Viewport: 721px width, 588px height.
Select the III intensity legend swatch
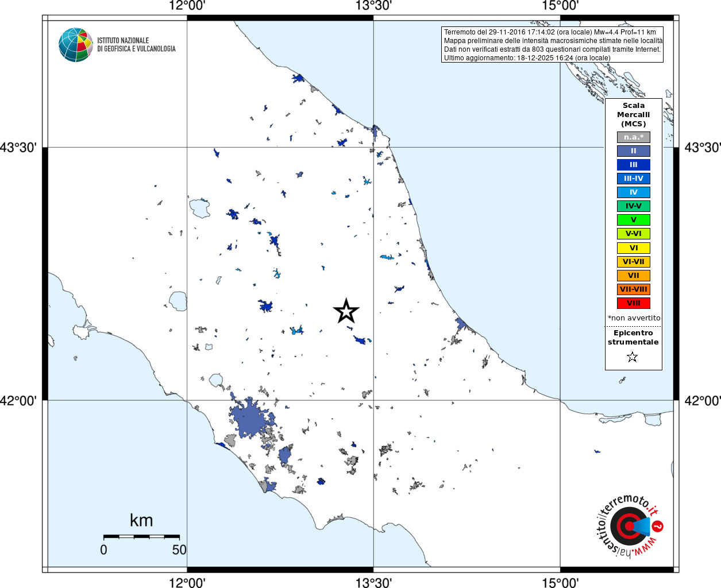(x=634, y=165)
